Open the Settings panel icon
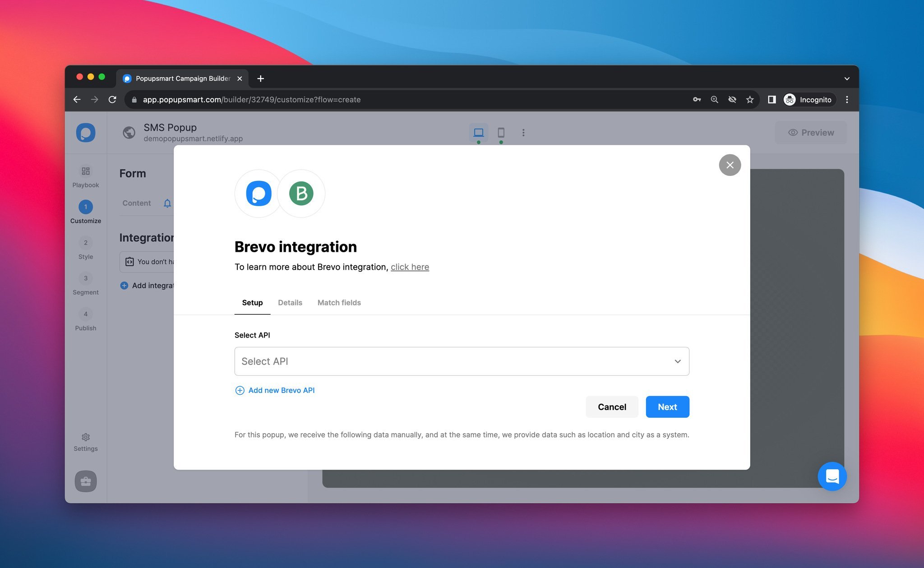This screenshot has width=924, height=568. pos(85,437)
